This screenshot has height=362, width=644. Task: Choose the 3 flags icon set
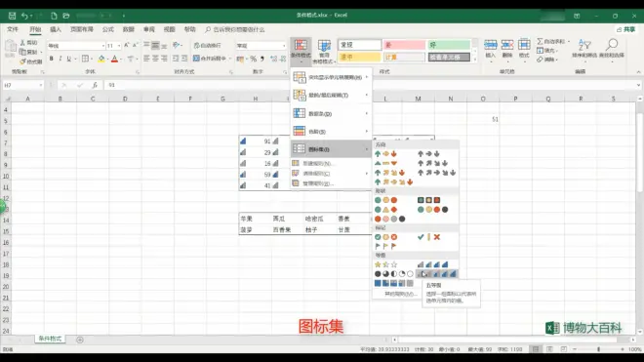[385, 246]
